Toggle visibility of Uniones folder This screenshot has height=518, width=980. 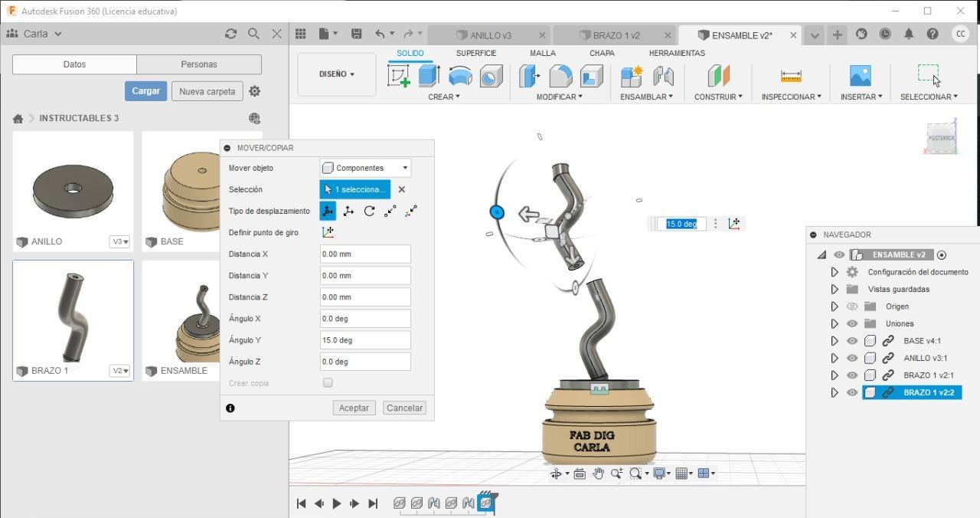[x=851, y=323]
